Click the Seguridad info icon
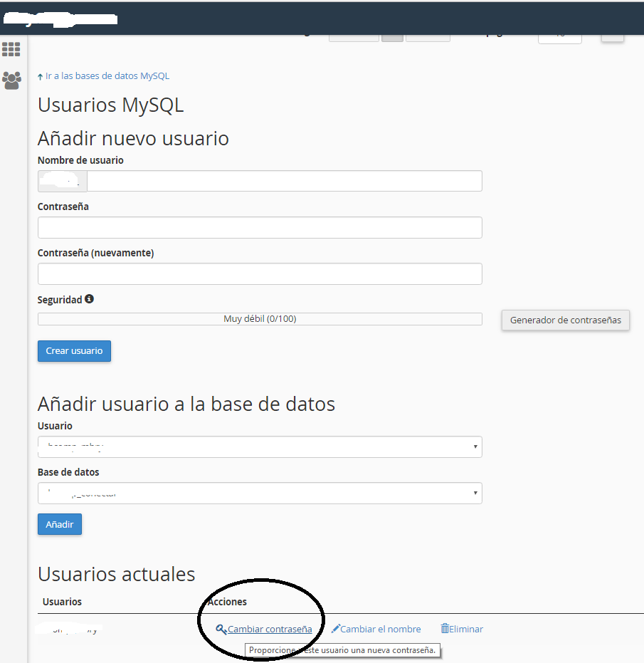Viewport: 644px width, 663px height. (89, 299)
